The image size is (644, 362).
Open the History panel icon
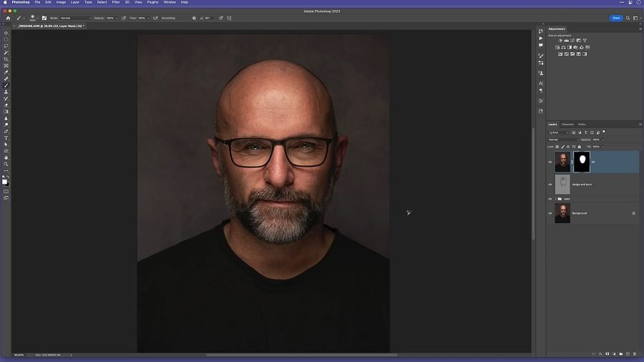541,31
